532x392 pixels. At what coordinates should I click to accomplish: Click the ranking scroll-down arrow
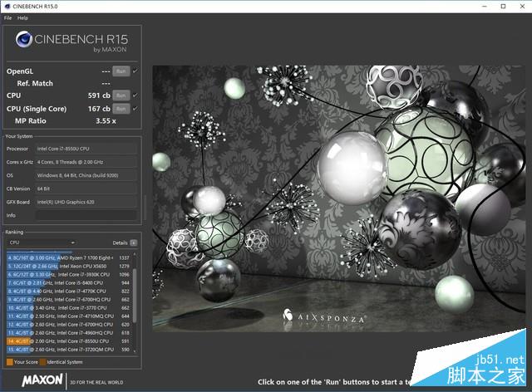(135, 351)
